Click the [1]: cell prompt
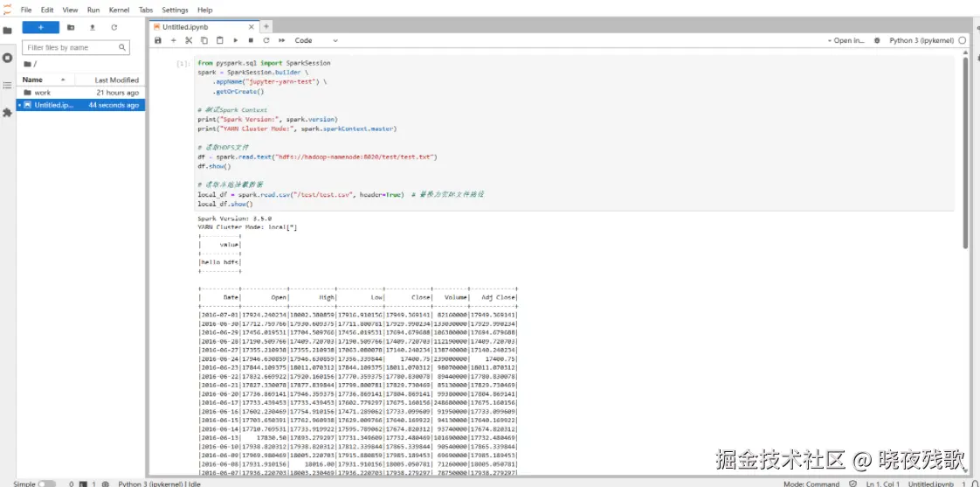 [x=183, y=63]
